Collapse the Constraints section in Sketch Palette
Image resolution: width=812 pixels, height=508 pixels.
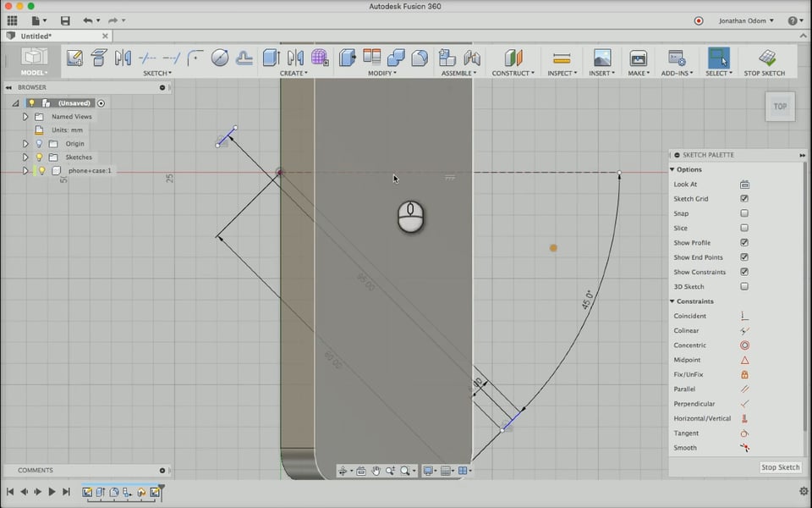tap(672, 301)
